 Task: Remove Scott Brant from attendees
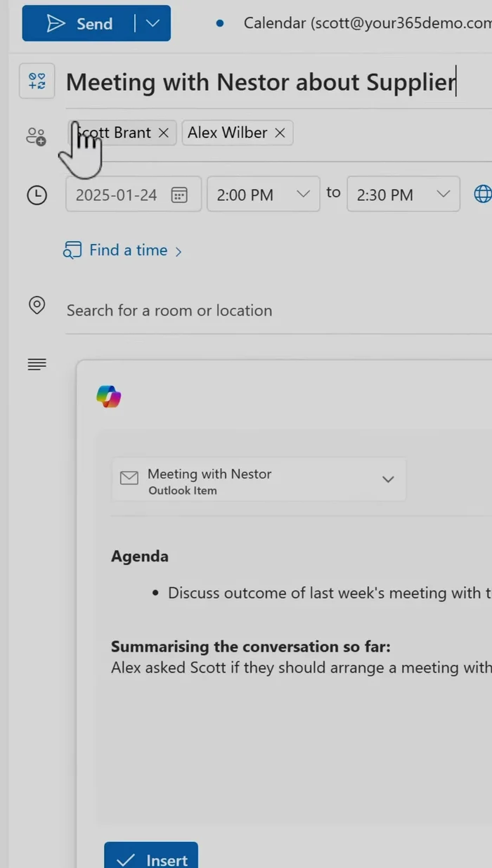[164, 133]
